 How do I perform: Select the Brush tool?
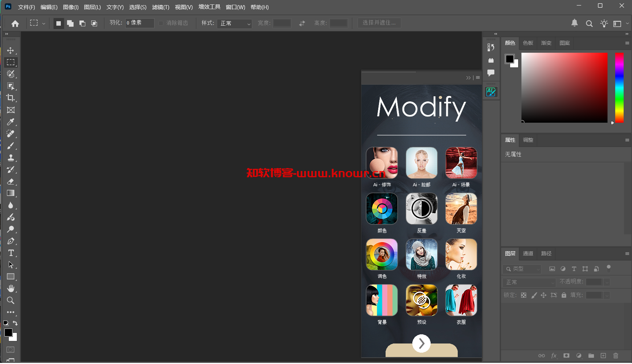point(11,146)
